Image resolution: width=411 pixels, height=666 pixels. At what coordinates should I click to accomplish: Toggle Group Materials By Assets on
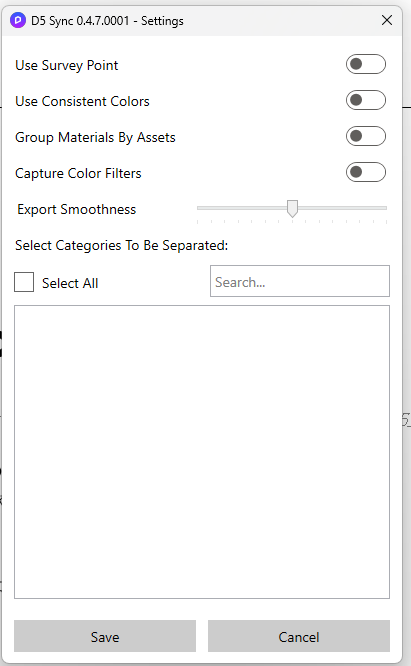pos(366,136)
